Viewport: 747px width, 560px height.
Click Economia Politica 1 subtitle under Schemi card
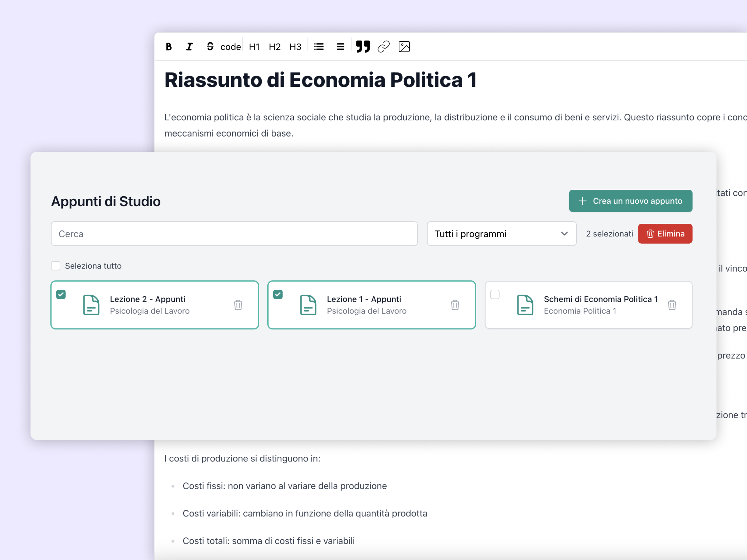coord(580,311)
